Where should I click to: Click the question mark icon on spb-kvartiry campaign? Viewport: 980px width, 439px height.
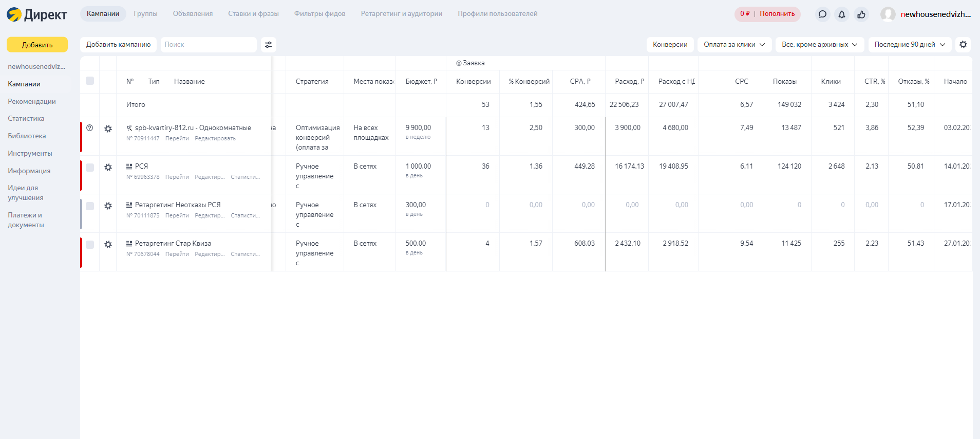(x=90, y=128)
